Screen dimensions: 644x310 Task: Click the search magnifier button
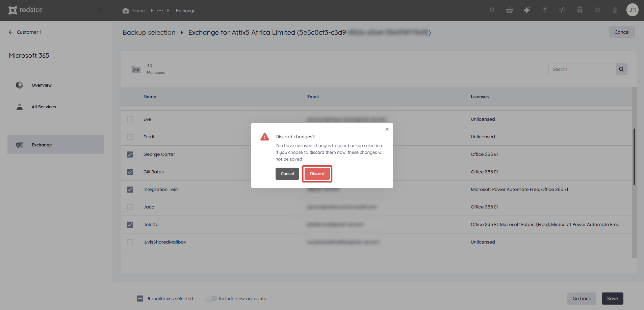[x=621, y=69]
